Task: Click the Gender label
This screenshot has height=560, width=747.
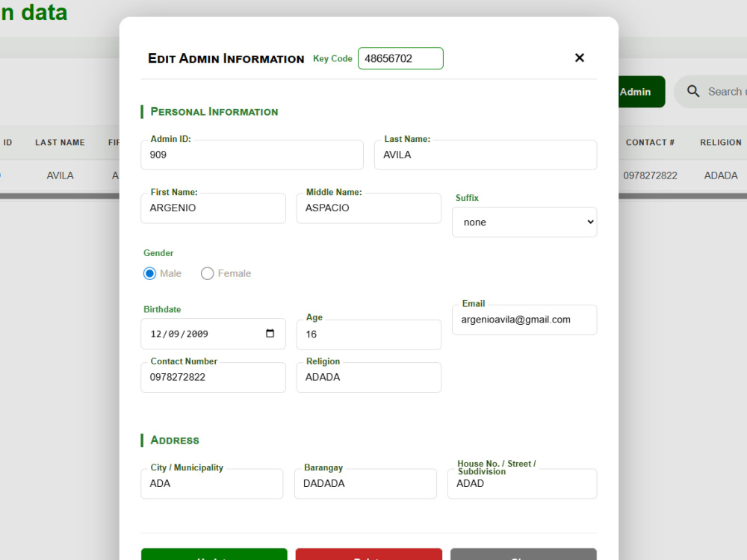Action: (158, 253)
